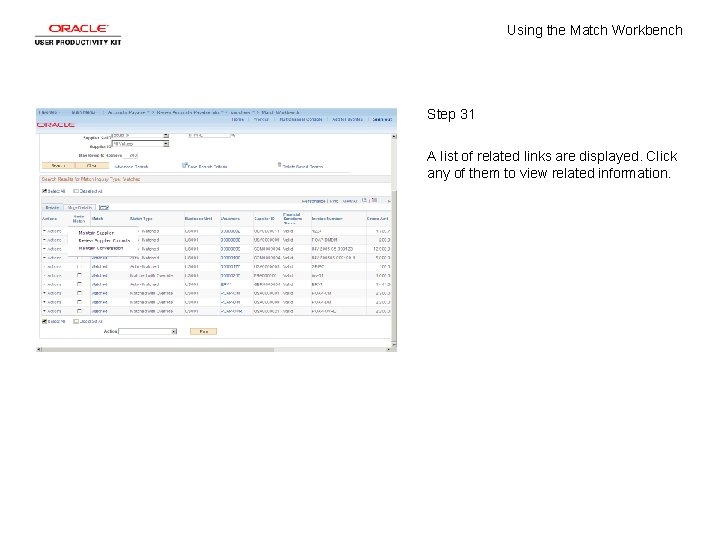
Task: Open the Supplier ID dropdown showing All Values
Action: (141, 144)
